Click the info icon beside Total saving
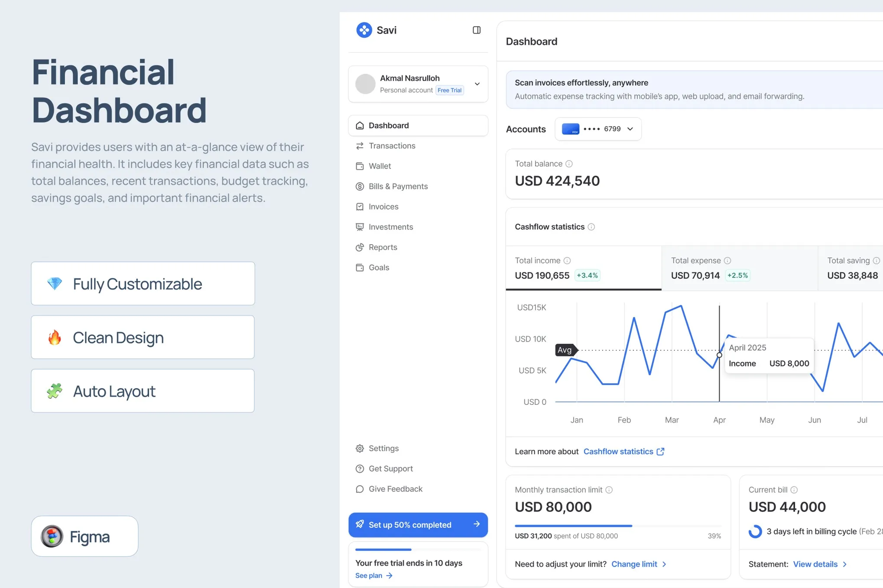883x588 pixels. click(876, 261)
